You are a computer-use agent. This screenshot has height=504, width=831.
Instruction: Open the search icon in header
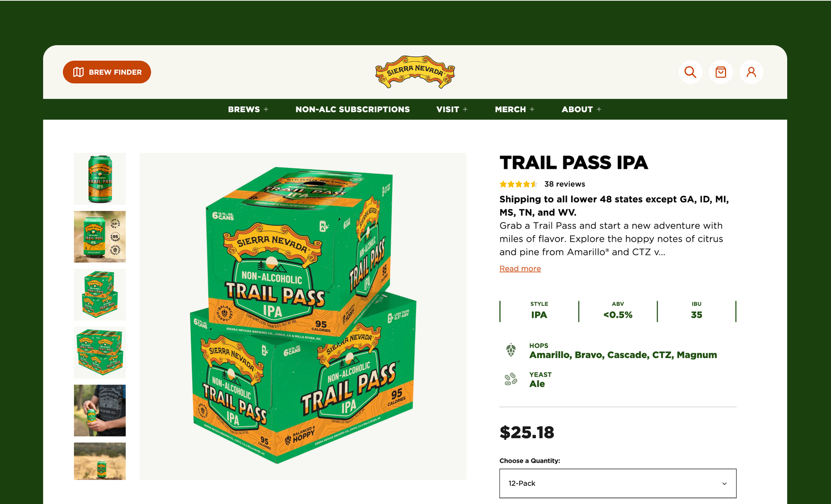pos(690,72)
